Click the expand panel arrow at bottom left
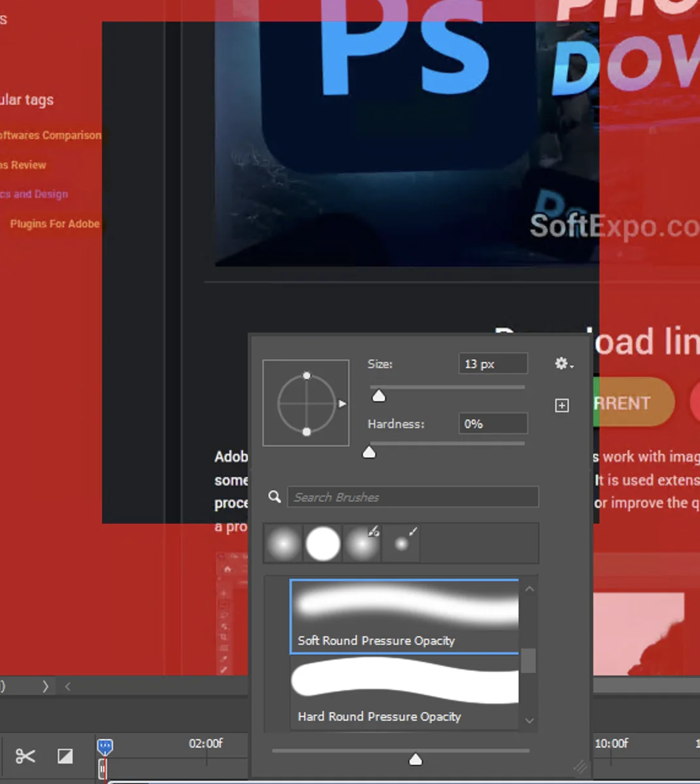The image size is (700, 784). (45, 686)
